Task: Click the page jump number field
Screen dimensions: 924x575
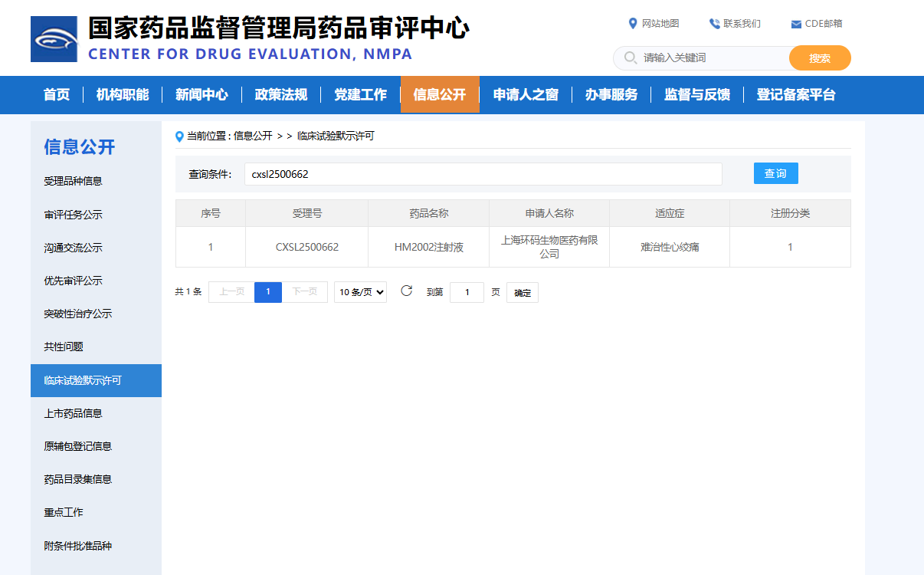Action: coord(467,293)
